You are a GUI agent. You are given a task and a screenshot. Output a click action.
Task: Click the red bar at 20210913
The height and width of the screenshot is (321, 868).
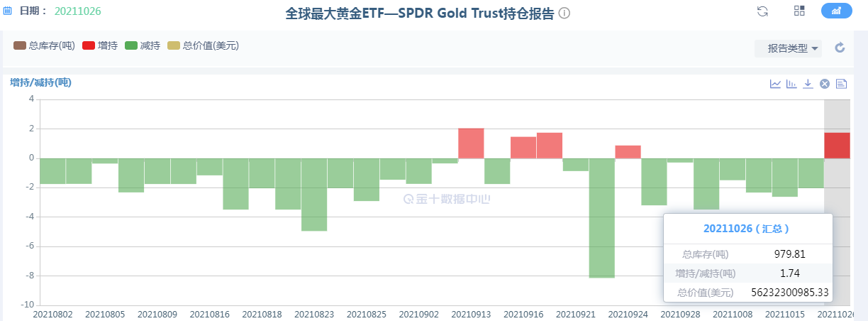coord(471,143)
